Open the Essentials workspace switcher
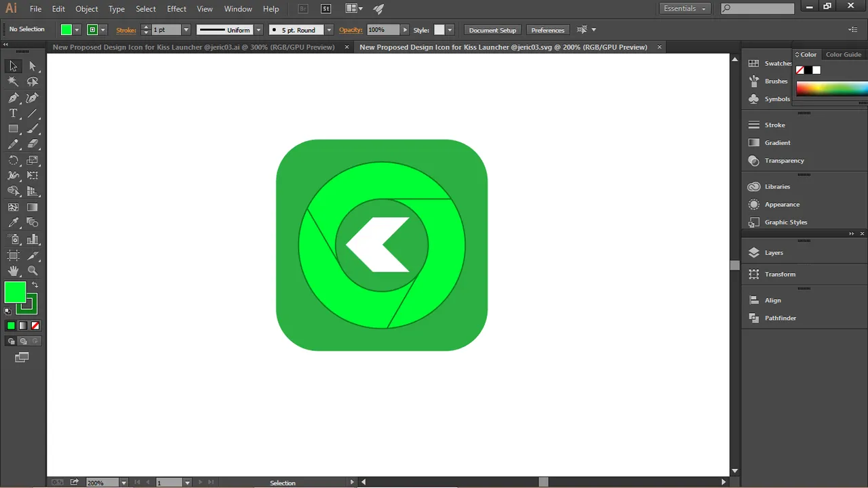868x488 pixels. point(684,9)
